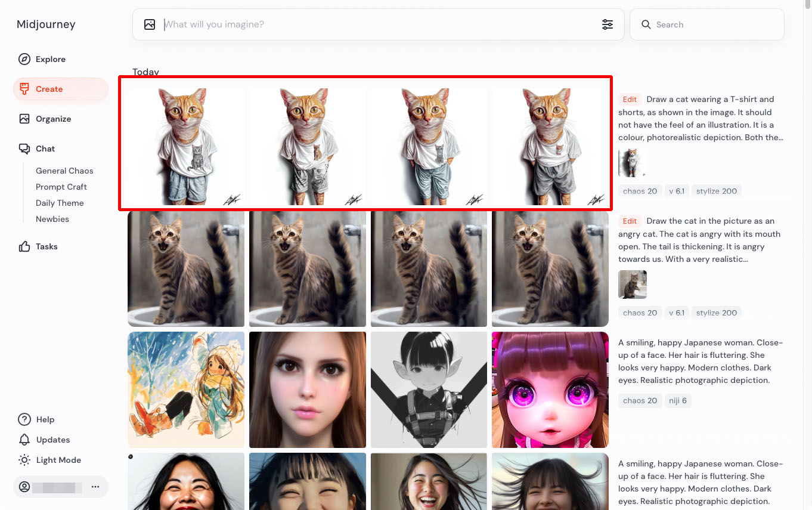Open purple-eyed doll face image
This screenshot has height=510, width=812.
coord(550,390)
